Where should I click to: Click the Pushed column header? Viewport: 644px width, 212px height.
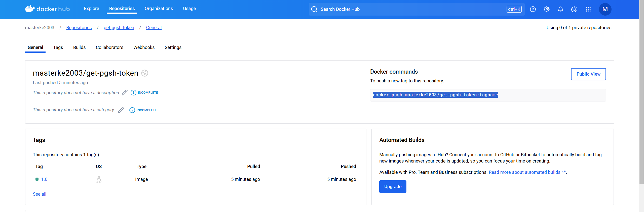(348, 167)
